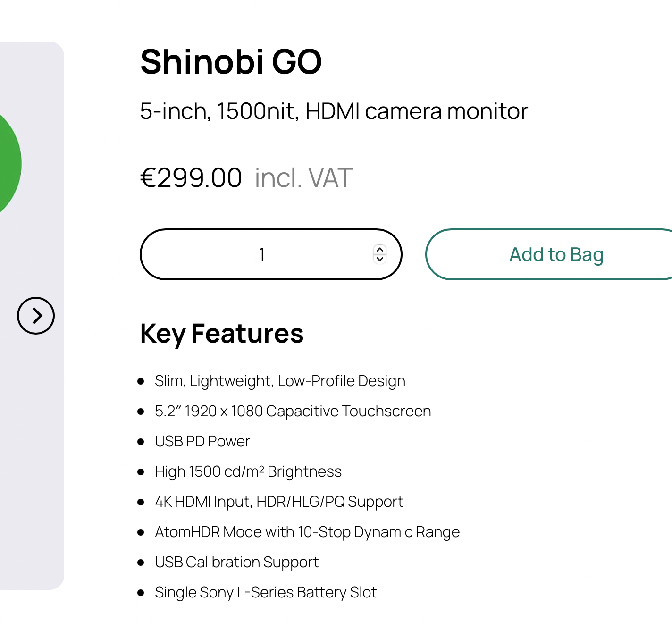This screenshot has width=672, height=622.
Task: Click the Single Sony L-Series Battery Slot item
Action: [x=265, y=592]
